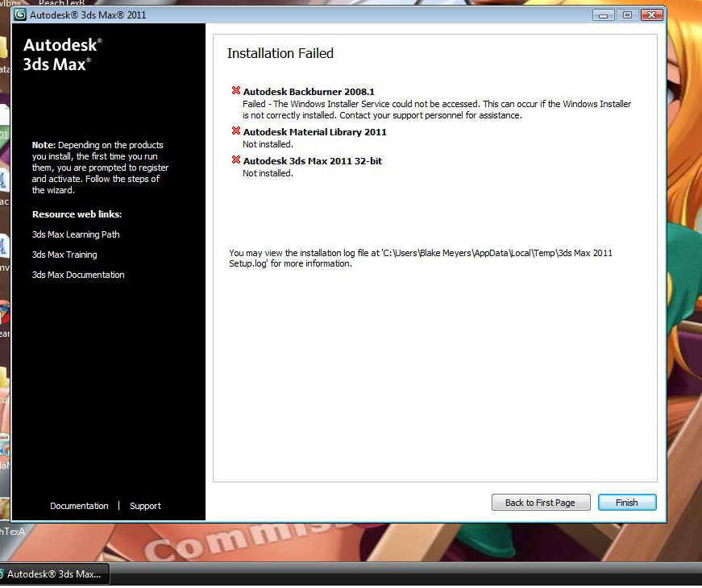Click the red X beside Autodesk 3ds Max 2011 32-bit
Image resolution: width=702 pixels, height=588 pixels.
pos(237,160)
